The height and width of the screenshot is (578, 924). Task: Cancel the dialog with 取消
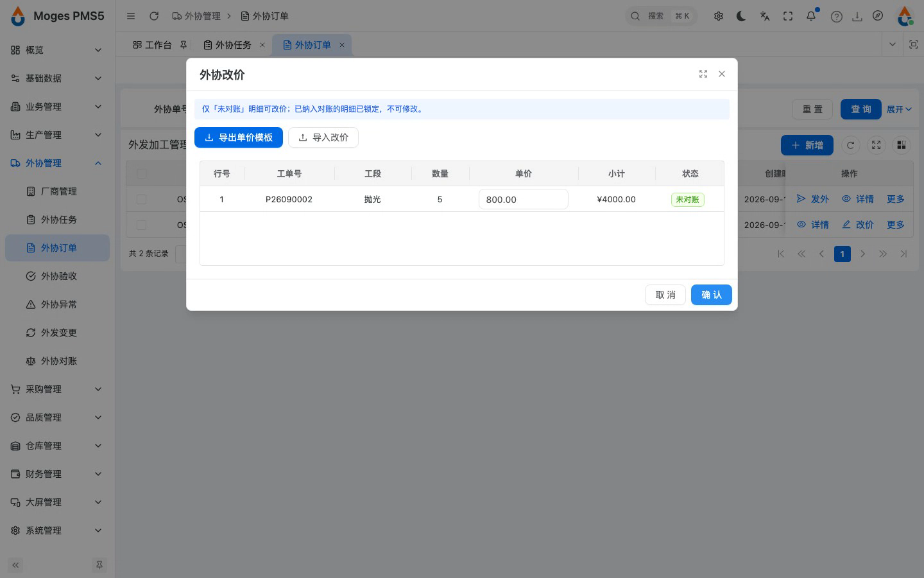(665, 295)
